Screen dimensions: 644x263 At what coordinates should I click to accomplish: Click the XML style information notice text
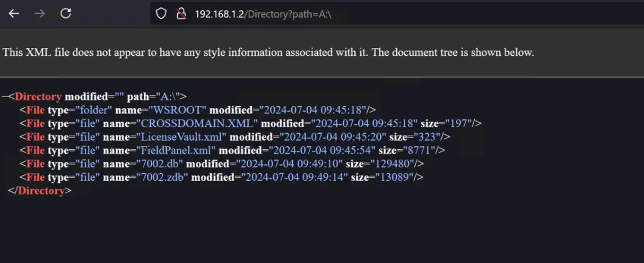point(268,53)
